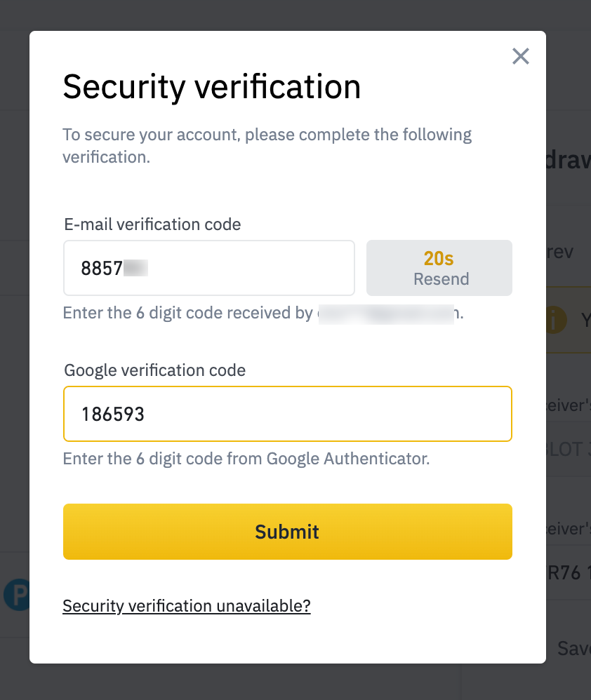Image resolution: width=591 pixels, height=700 pixels.
Task: Click the blurred email address text
Action: [x=386, y=314]
